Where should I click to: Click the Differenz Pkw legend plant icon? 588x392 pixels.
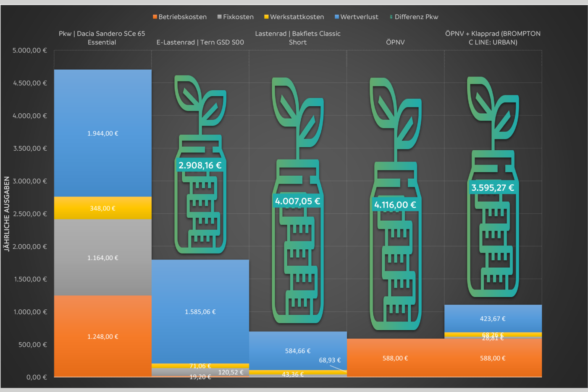point(391,17)
